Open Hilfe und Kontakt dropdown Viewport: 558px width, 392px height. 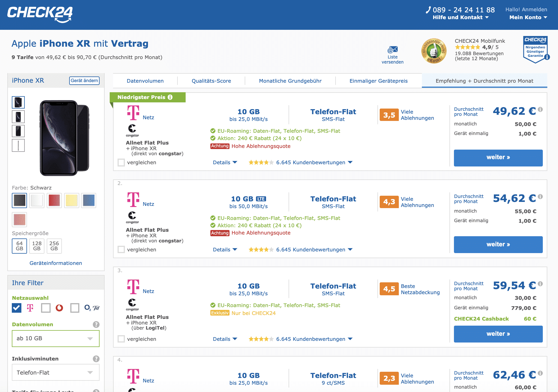click(x=460, y=17)
